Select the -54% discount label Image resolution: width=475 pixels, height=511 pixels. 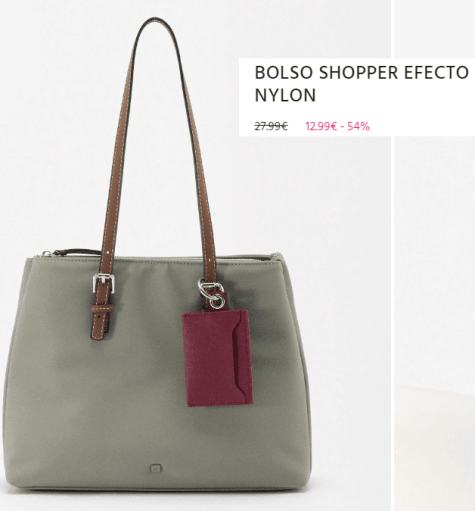click(x=356, y=126)
